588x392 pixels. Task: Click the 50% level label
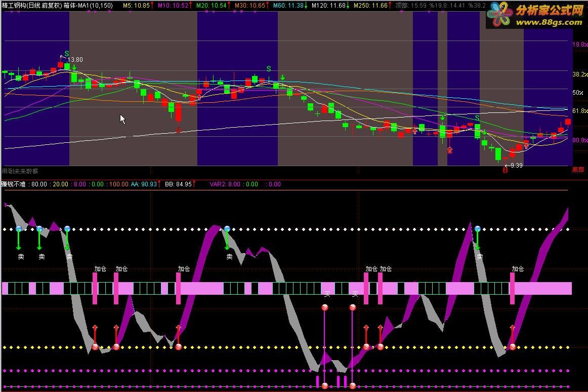tap(578, 92)
